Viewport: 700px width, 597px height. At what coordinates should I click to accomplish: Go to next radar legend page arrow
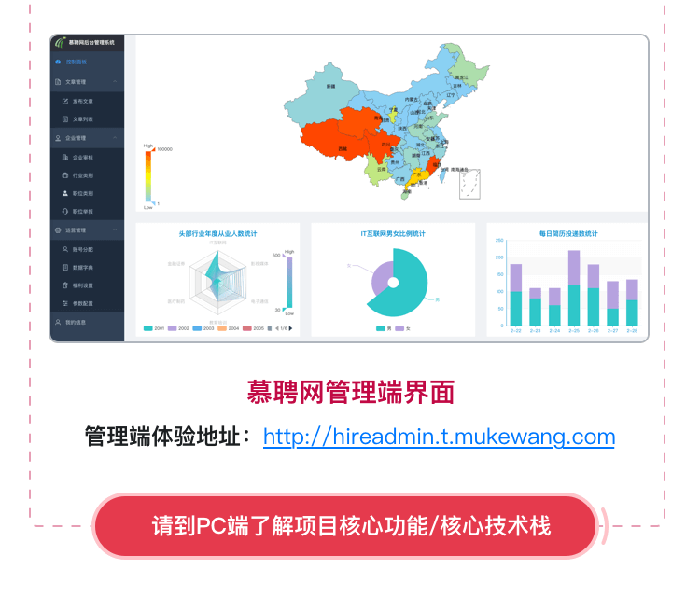click(290, 328)
